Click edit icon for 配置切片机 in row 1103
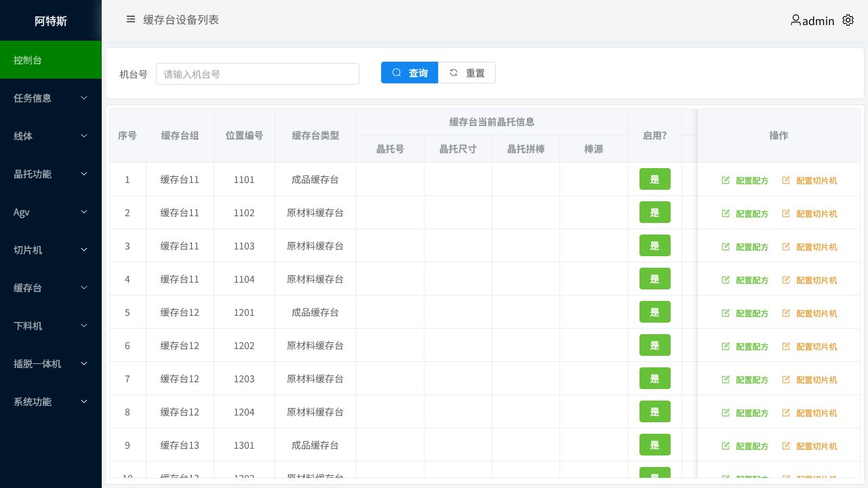The width and height of the screenshot is (868, 488). click(786, 247)
